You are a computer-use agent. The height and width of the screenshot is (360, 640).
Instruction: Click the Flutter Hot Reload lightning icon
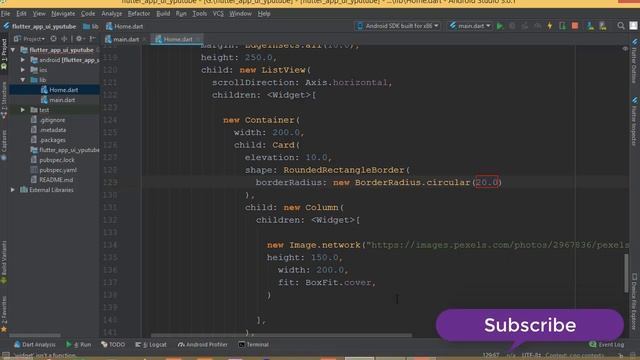(550, 26)
